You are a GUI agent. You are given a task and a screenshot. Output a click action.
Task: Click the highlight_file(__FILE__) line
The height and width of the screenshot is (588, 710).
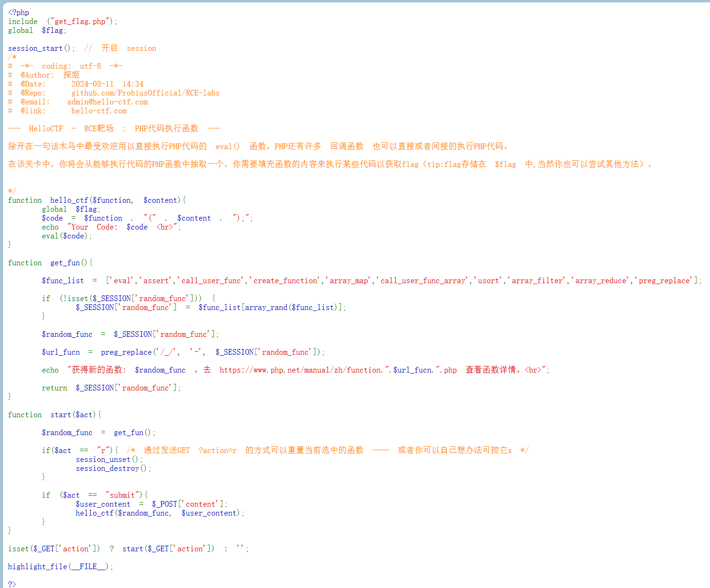60,567
